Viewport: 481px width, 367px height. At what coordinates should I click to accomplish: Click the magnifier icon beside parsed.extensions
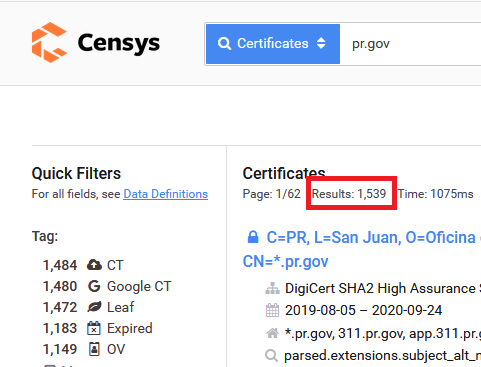point(271,356)
